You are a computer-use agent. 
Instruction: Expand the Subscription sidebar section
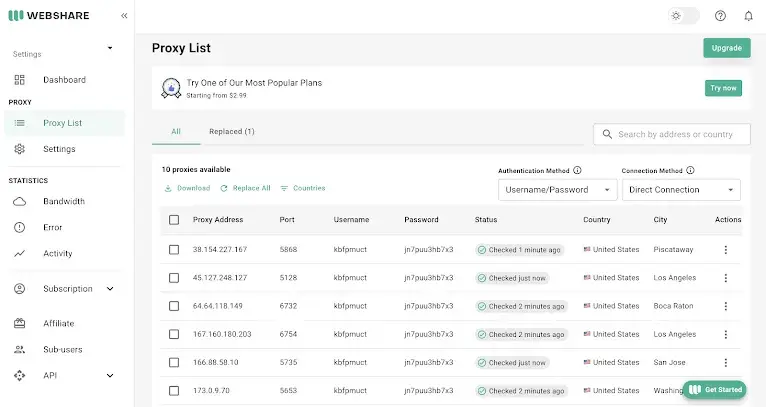110,289
